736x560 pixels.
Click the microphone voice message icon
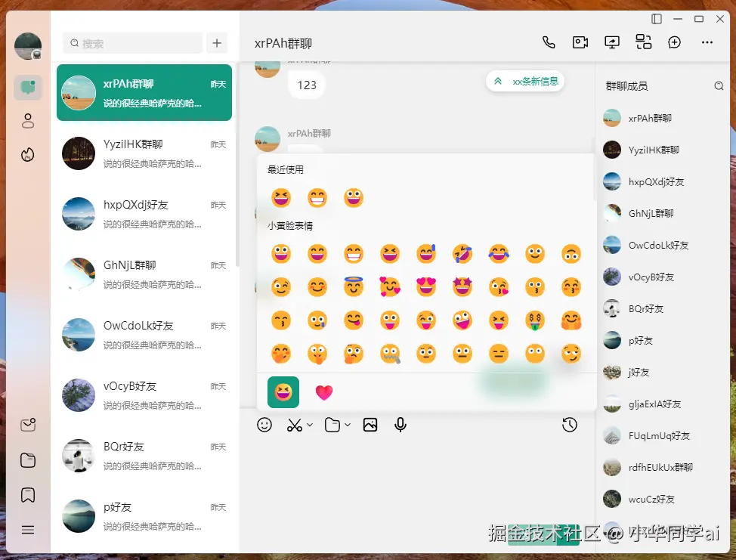(400, 425)
